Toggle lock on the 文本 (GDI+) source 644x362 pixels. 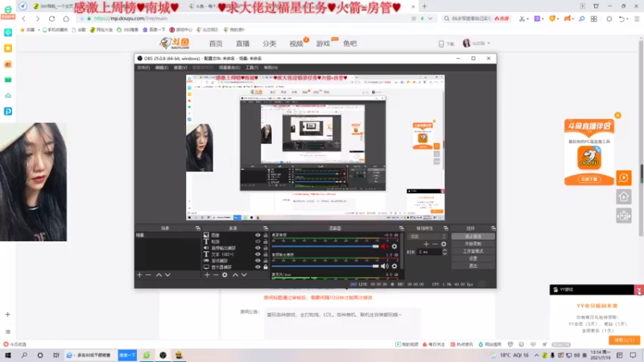pyautogui.click(x=266, y=254)
